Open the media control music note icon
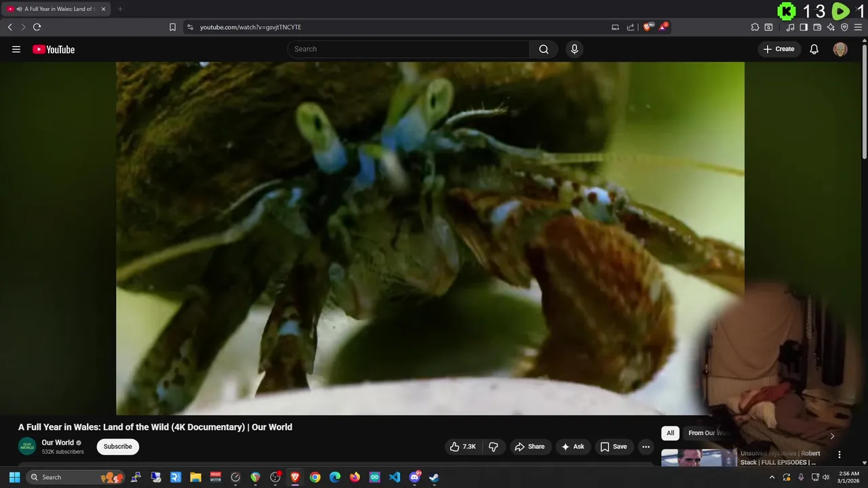The image size is (868, 488). (790, 27)
